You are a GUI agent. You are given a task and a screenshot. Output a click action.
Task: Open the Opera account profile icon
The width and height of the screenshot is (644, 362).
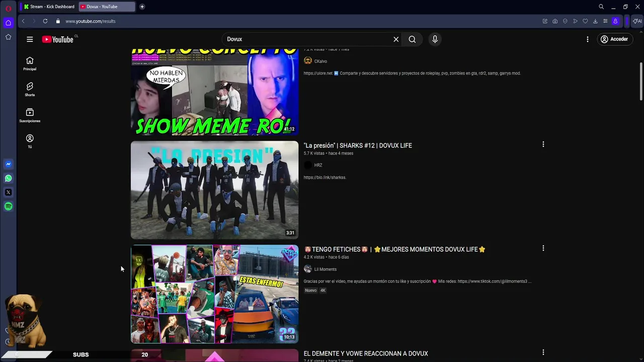[x=615, y=21]
